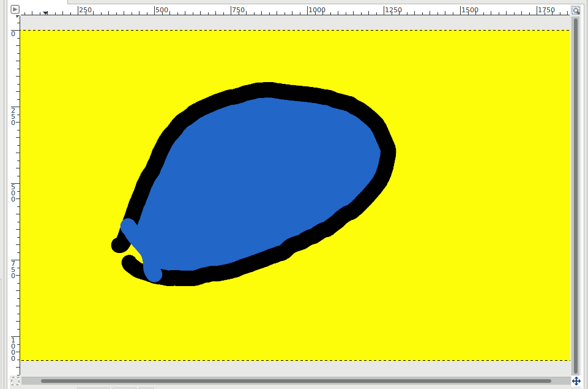
Task: Toggle zoom image when window resizes
Action: (x=576, y=10)
